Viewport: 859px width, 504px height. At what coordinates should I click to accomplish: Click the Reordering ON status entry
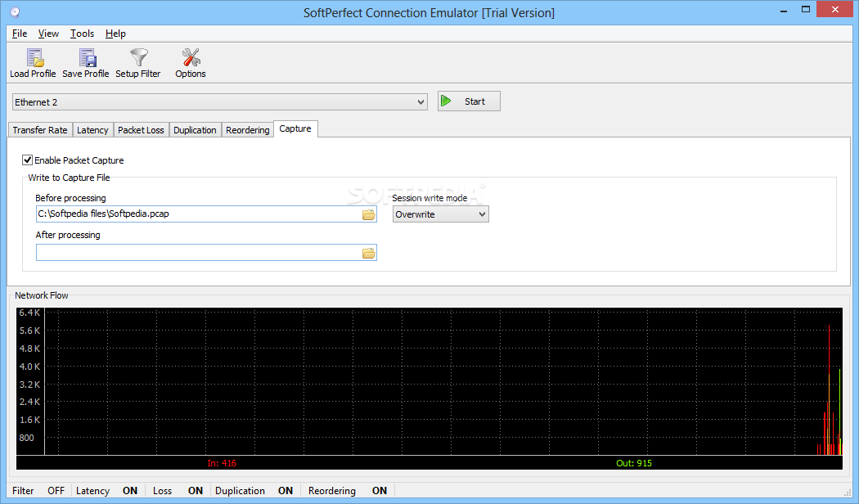point(348,491)
